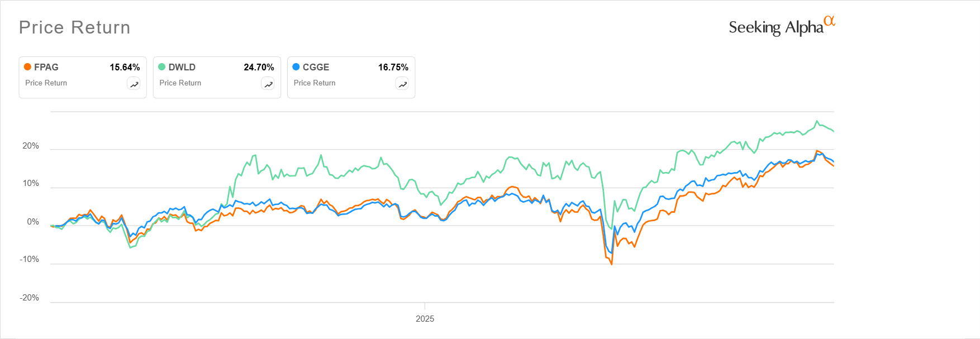The image size is (980, 339).
Task: Click the large Price Return chart title
Action: [x=74, y=27]
